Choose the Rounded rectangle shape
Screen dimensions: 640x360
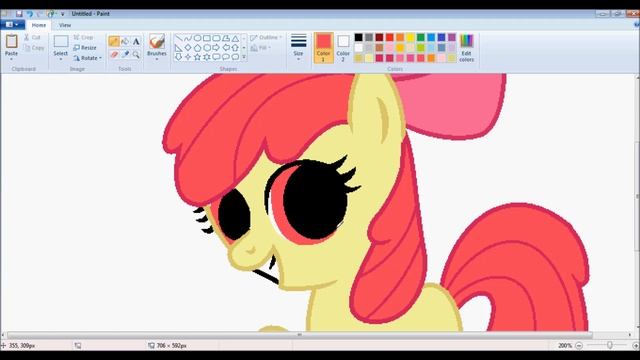click(x=216, y=38)
